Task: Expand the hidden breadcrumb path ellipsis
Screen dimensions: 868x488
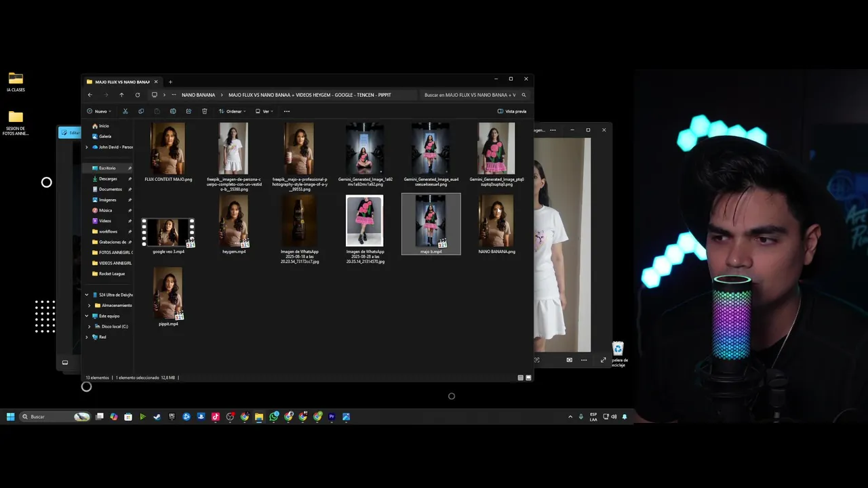Action: coord(174,95)
